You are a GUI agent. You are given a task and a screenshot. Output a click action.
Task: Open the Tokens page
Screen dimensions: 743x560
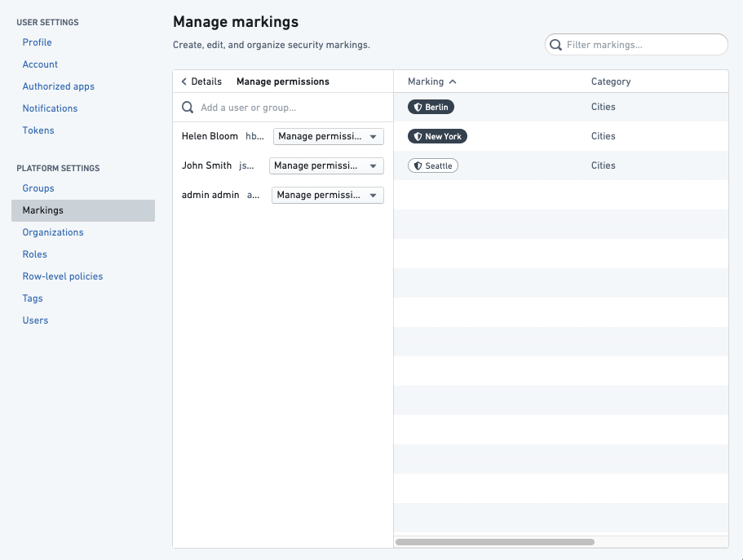pos(38,130)
